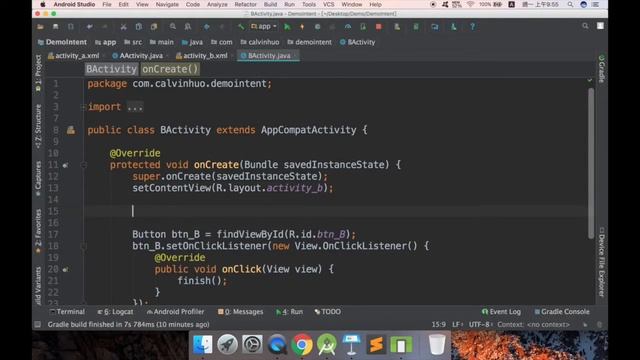Click the DemoIntent breadcrumb
The width and height of the screenshot is (640, 360).
62,42
